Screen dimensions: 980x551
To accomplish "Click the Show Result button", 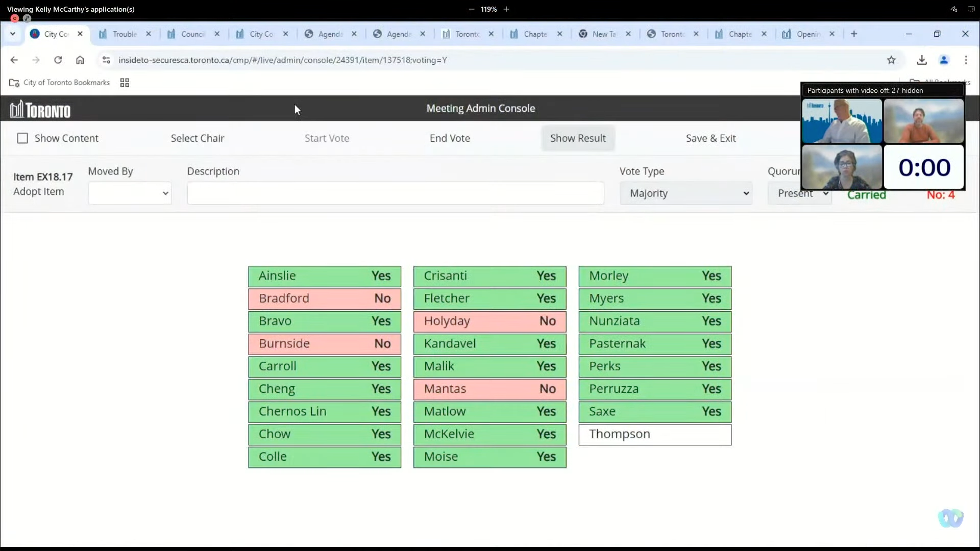I will click(578, 138).
